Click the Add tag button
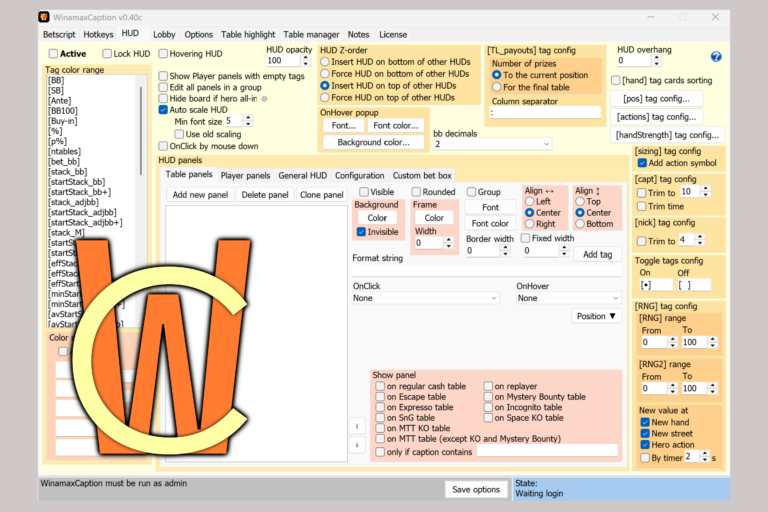 click(597, 254)
